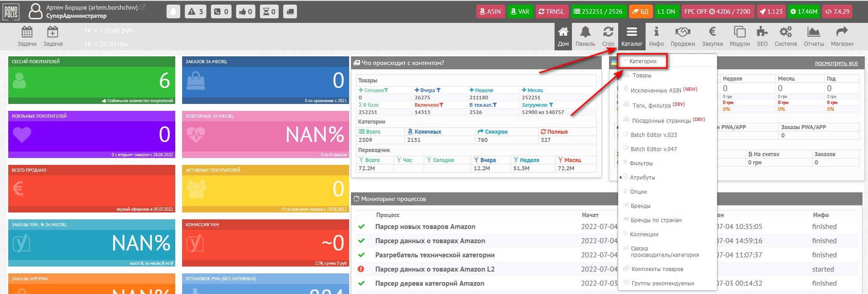The image size is (868, 294).
Task: Open the warning alerts badge showing 3
Action: (195, 12)
